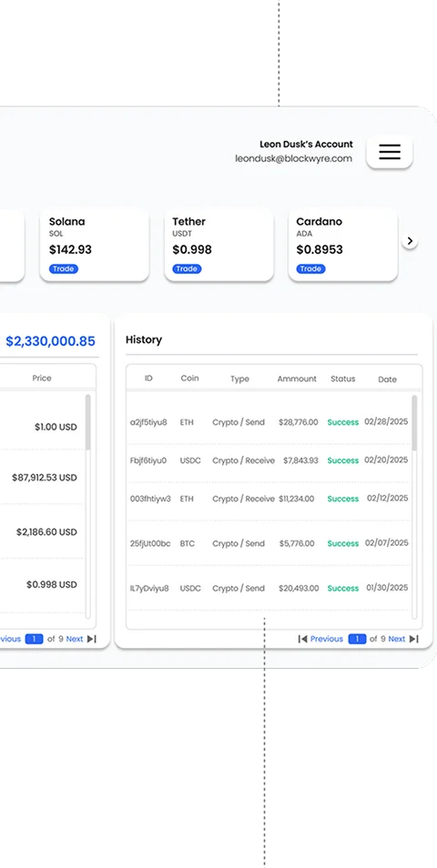Click Next link in History pagination
The width and height of the screenshot is (437, 868).
[x=397, y=639]
